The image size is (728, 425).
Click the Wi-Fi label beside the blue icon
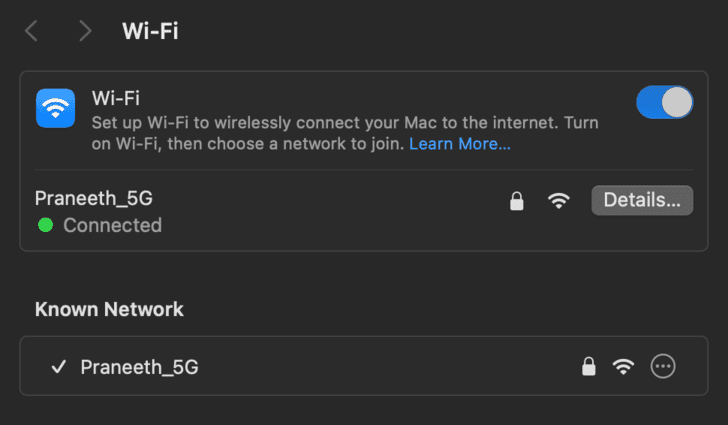[x=115, y=98]
